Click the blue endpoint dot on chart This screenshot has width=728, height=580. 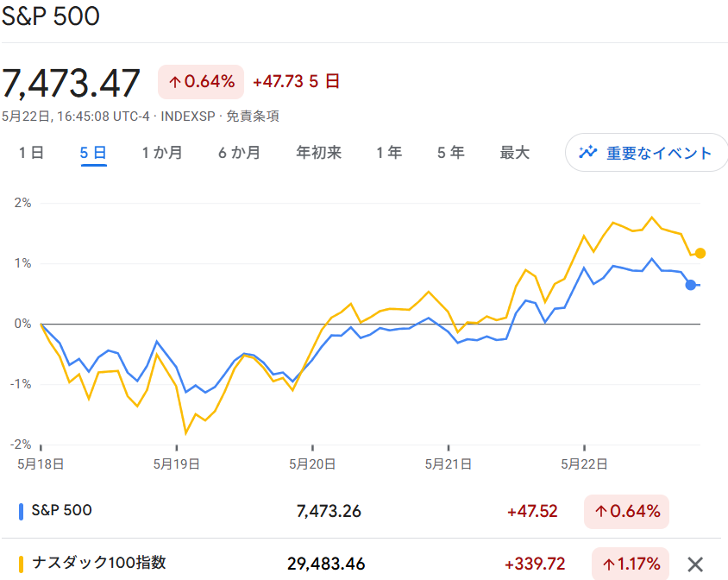point(690,285)
